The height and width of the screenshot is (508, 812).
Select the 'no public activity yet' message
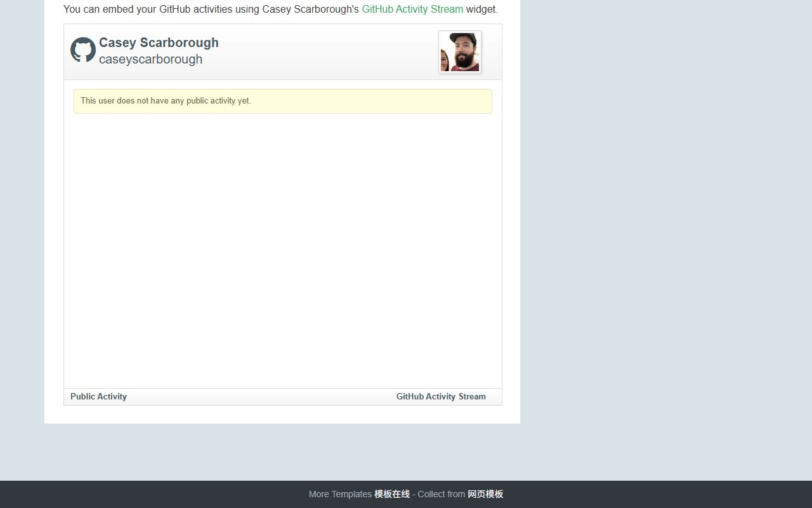[x=283, y=101]
